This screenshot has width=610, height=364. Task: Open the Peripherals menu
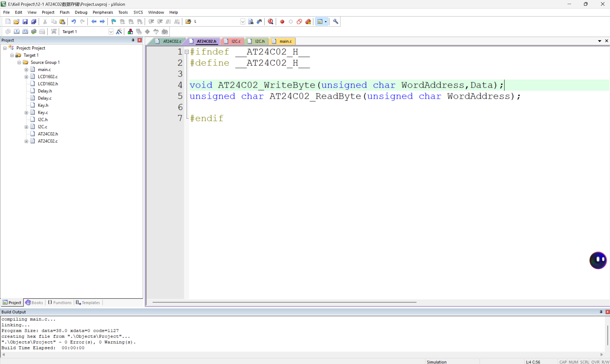103,12
